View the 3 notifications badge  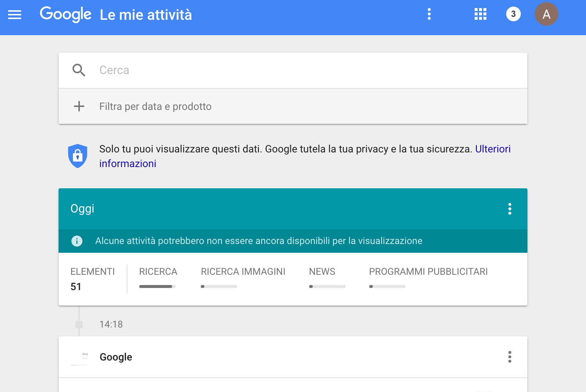[513, 14]
